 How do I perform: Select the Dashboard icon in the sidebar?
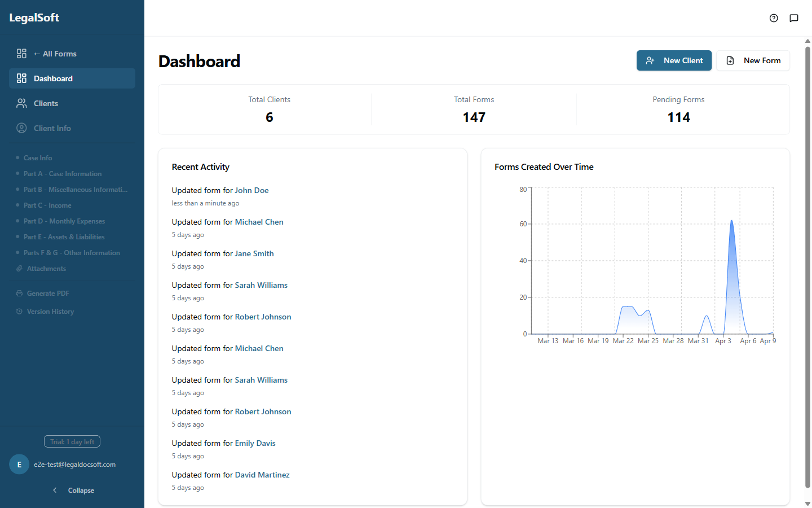tap(21, 78)
